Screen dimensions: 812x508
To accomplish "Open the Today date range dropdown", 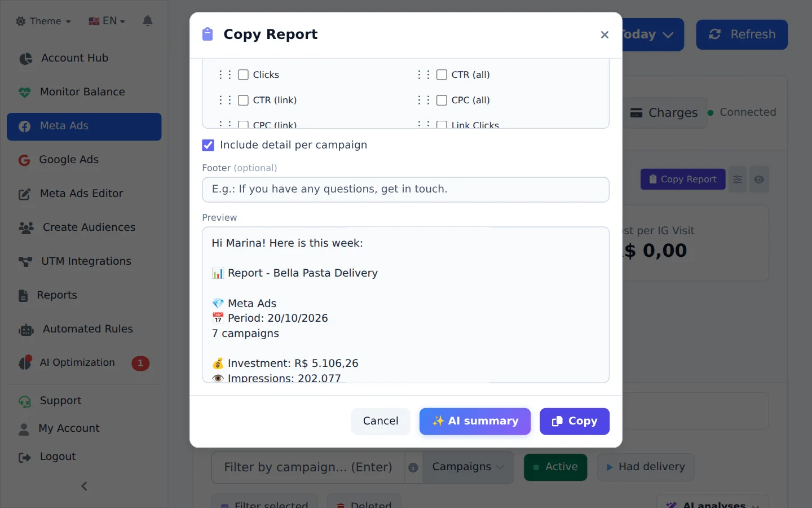I will point(652,34).
